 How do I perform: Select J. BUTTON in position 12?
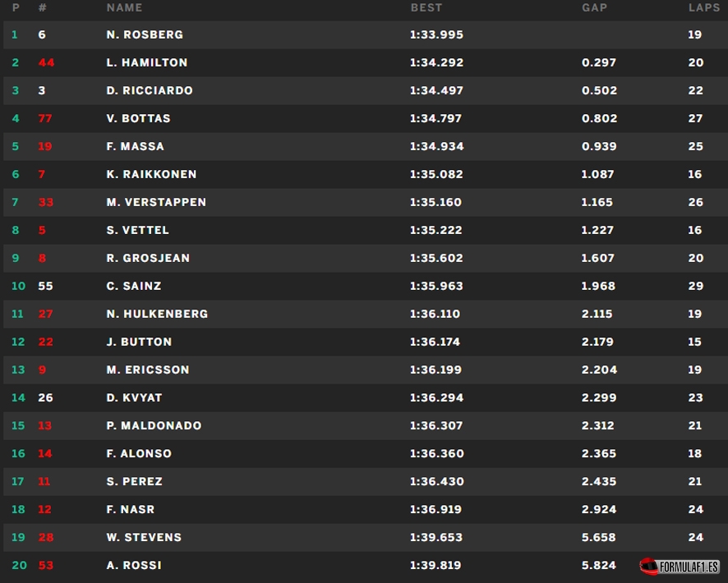tap(139, 342)
